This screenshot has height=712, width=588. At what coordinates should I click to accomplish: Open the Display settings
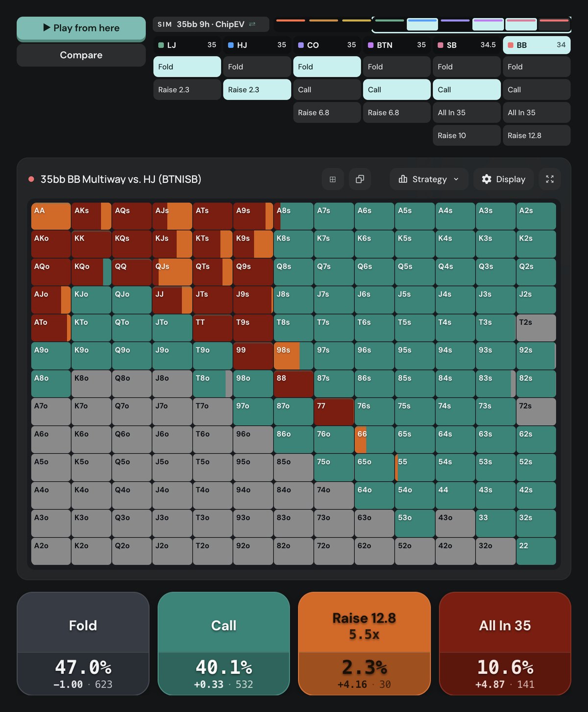pos(504,179)
